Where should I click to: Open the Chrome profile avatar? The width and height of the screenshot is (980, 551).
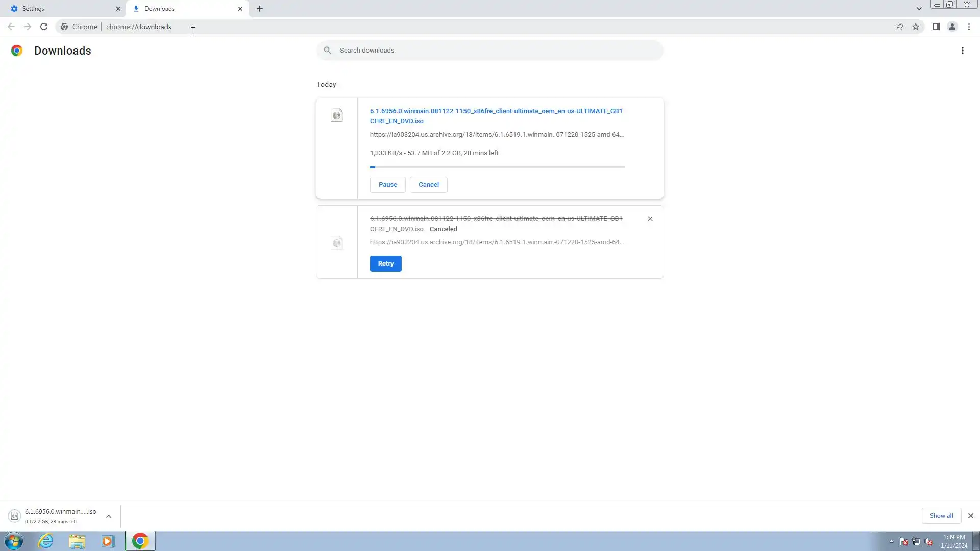pyautogui.click(x=952, y=27)
